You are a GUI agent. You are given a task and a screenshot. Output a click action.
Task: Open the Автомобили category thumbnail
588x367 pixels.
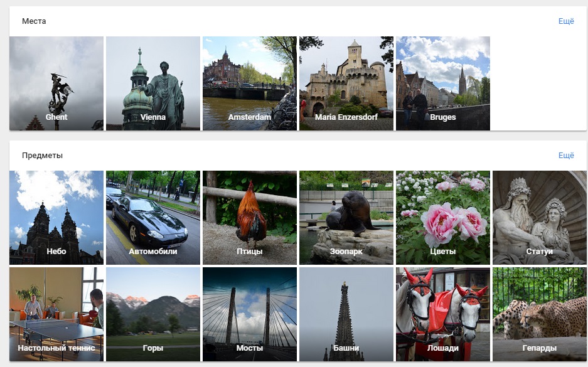click(153, 218)
